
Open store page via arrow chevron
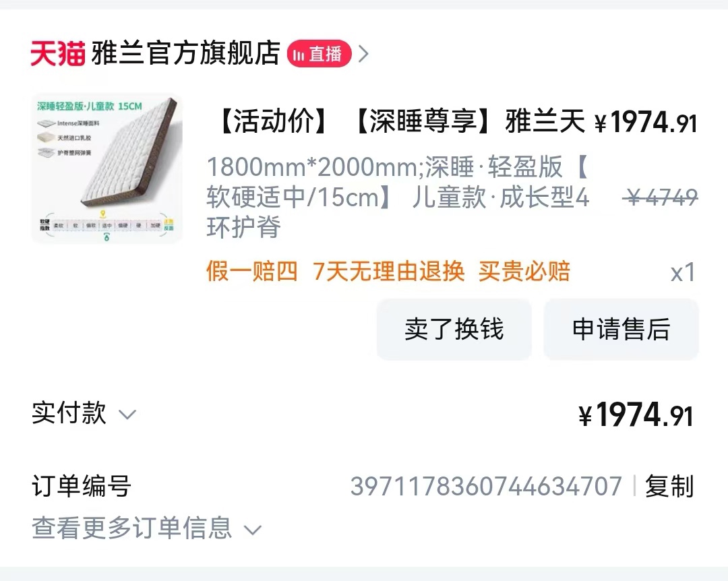tap(363, 54)
